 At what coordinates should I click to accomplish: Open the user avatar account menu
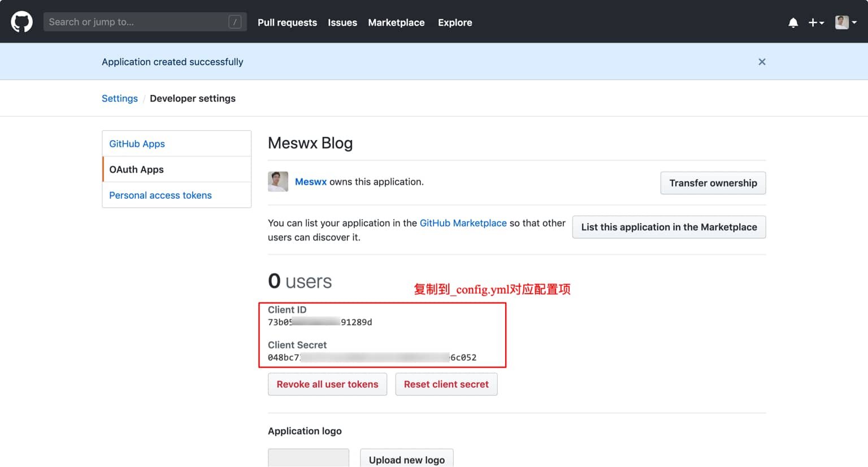pyautogui.click(x=846, y=23)
